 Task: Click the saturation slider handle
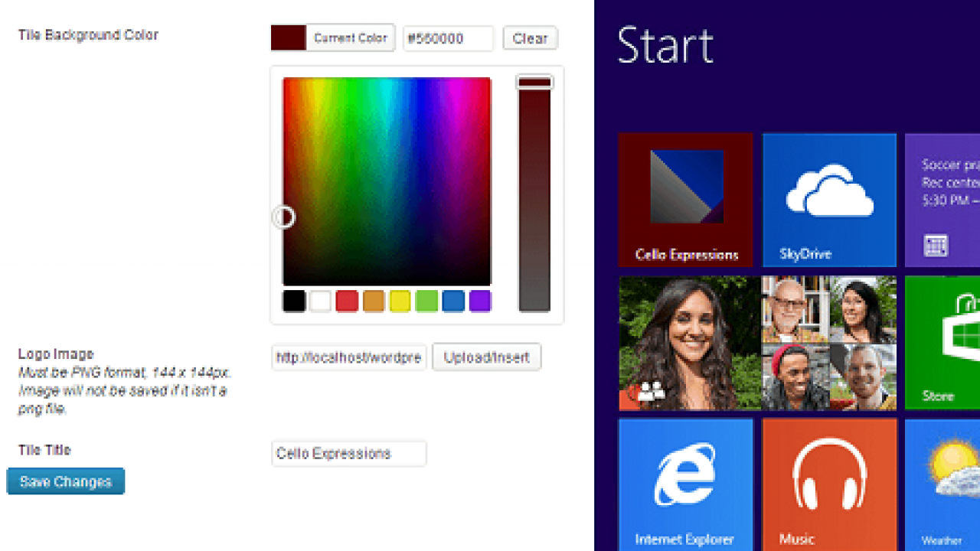pyautogui.click(x=534, y=82)
